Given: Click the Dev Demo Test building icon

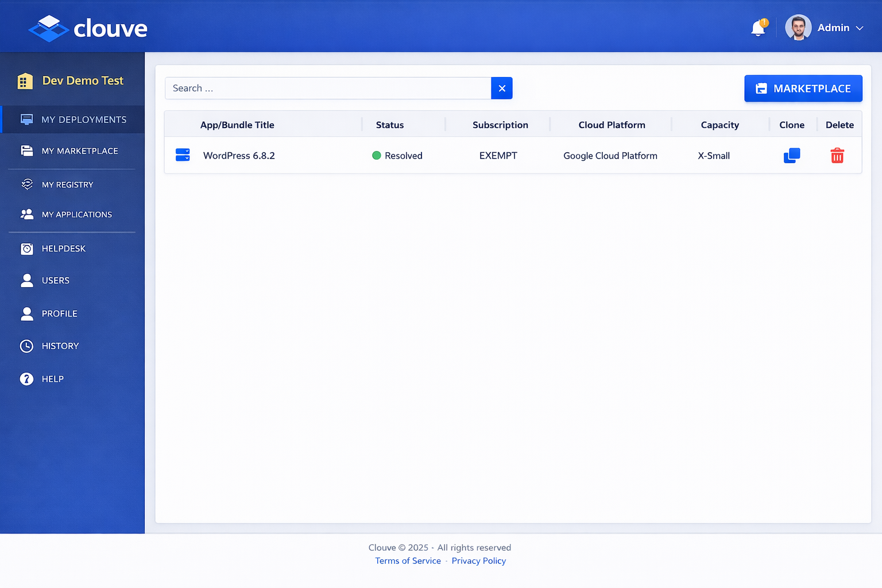Looking at the screenshot, I should tap(25, 81).
